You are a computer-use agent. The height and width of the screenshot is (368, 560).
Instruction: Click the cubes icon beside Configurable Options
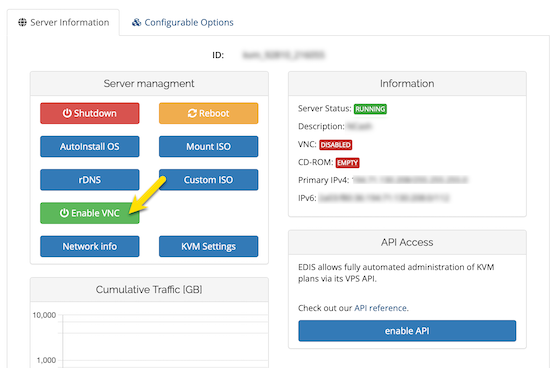tap(136, 23)
